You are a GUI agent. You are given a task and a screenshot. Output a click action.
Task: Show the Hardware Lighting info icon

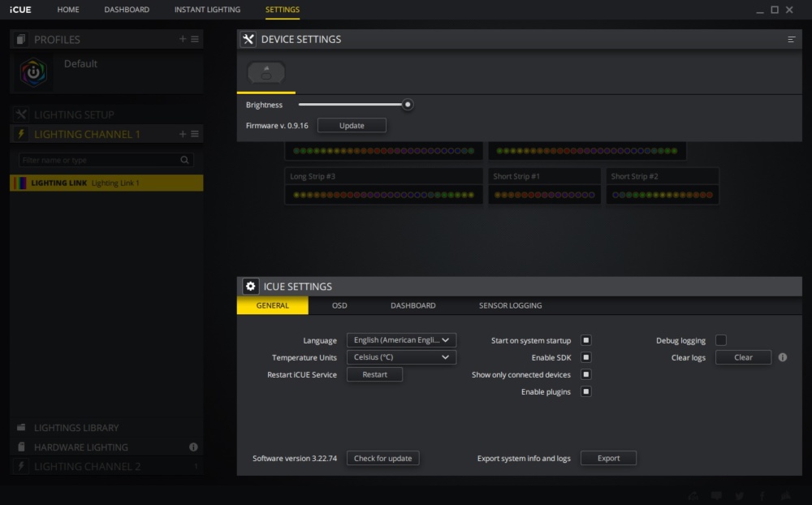coord(193,447)
